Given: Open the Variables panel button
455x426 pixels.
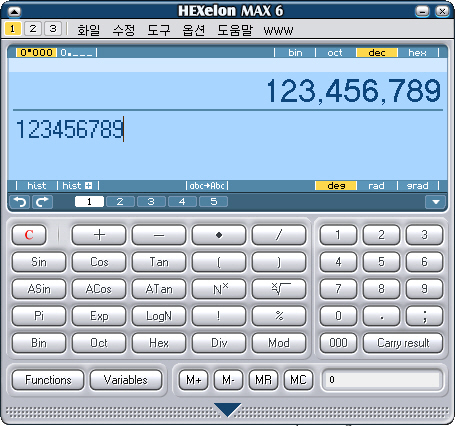Looking at the screenshot, I should [x=126, y=380].
